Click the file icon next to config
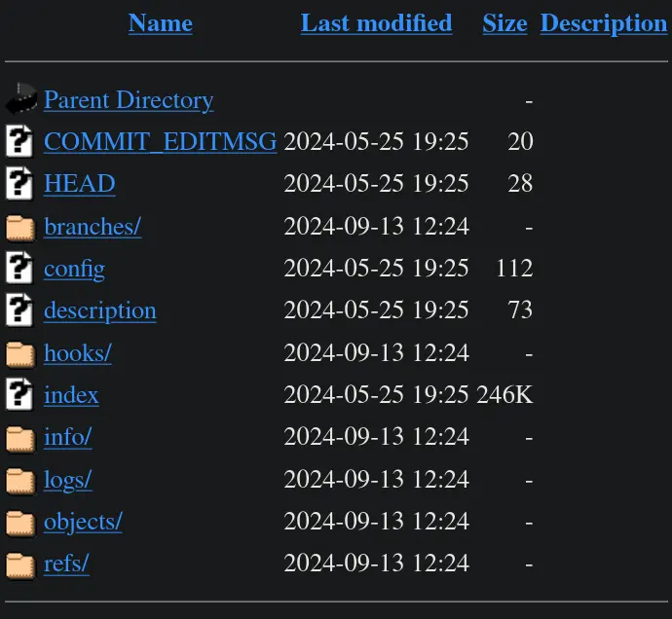 coord(19,268)
